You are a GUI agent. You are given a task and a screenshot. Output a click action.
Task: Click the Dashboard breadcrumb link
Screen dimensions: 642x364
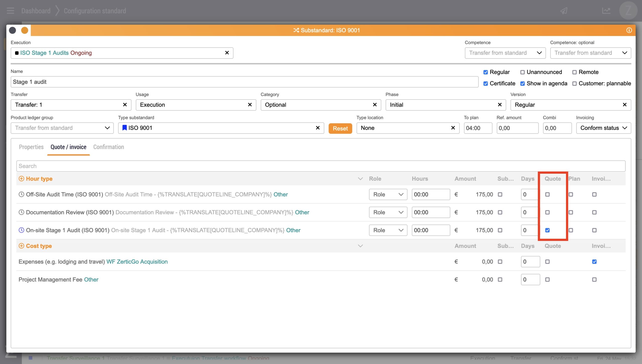coord(36,11)
